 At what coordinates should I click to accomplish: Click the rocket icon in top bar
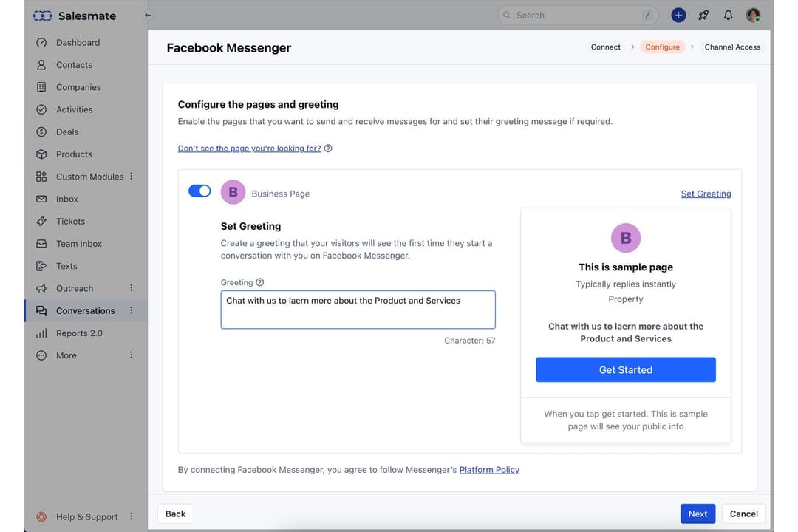point(704,16)
